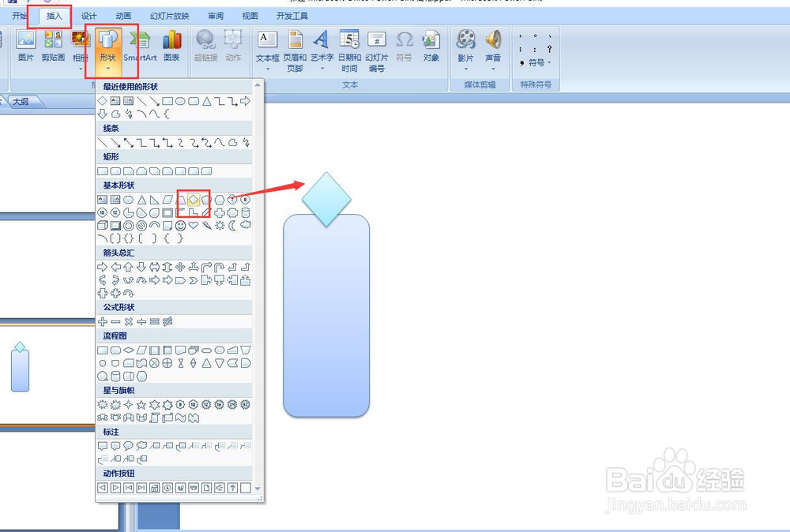790x532 pixels.
Task: Click the shapes gallery scroll down arrow
Action: (x=258, y=489)
